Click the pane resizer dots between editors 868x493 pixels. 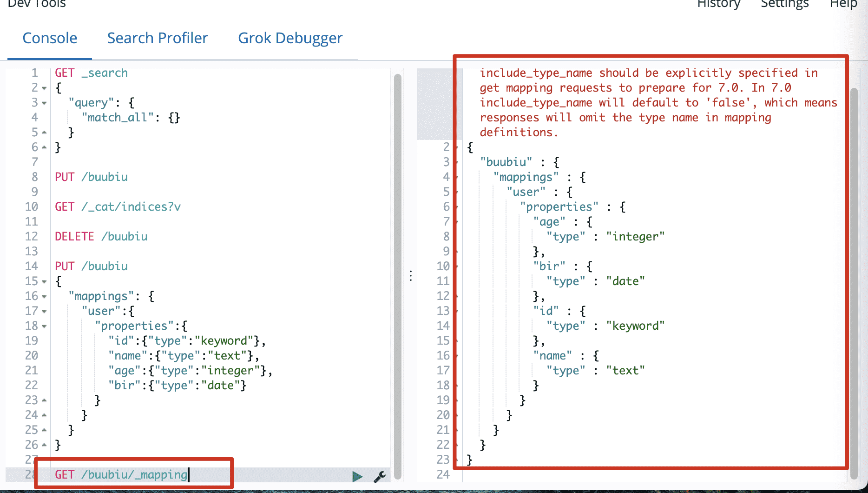(411, 276)
